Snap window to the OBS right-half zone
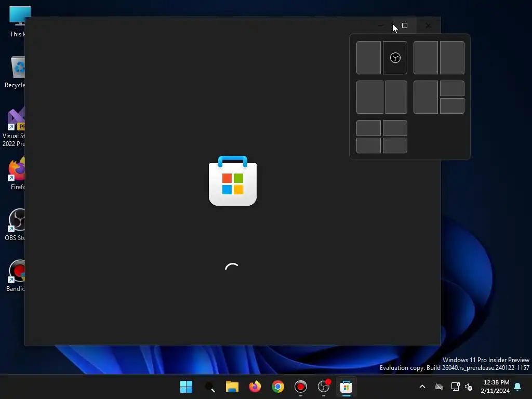 click(x=395, y=58)
